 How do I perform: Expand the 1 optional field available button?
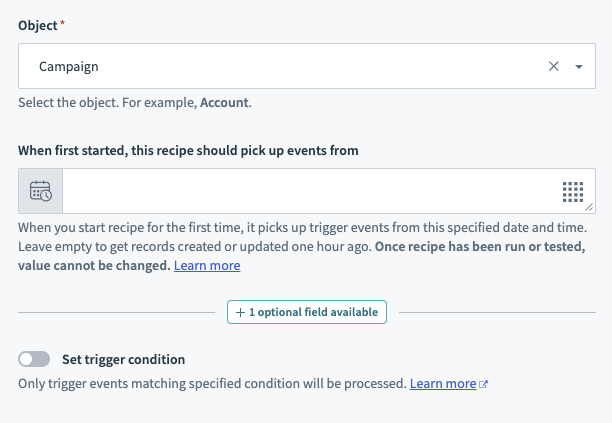point(306,312)
